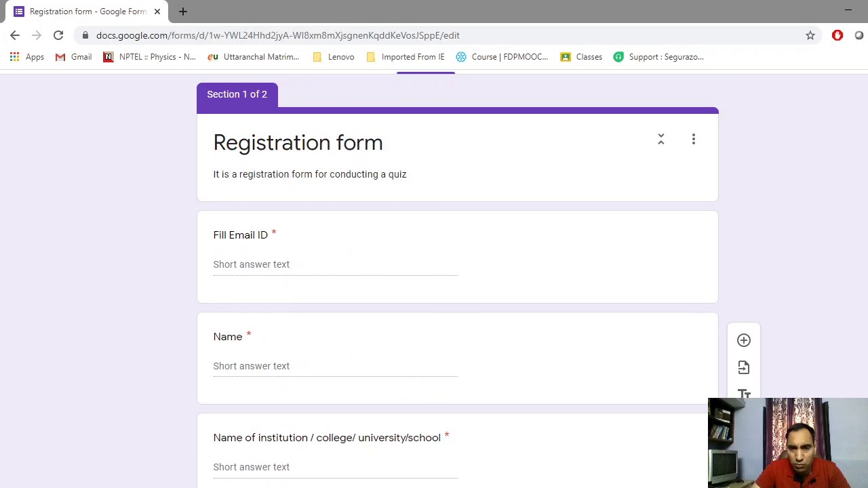Bookmark this page with the star icon
868x488 pixels.
[810, 35]
